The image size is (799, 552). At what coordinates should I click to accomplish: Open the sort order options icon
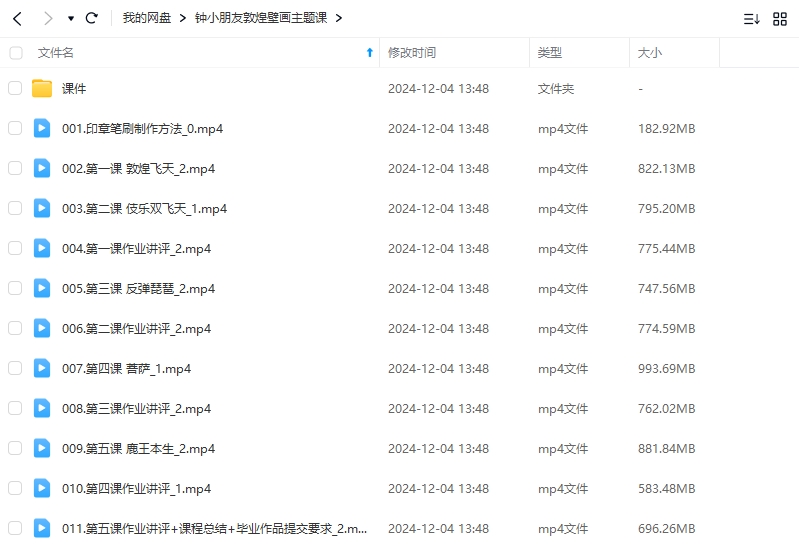pyautogui.click(x=751, y=18)
